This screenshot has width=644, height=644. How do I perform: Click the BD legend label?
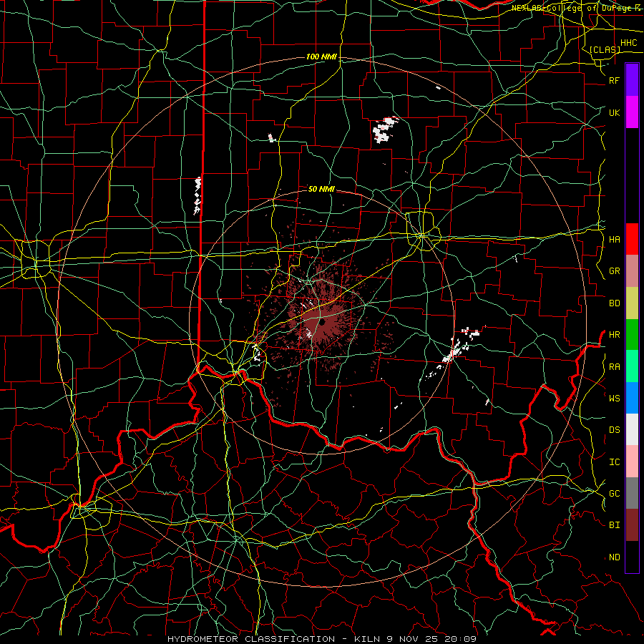[614, 303]
